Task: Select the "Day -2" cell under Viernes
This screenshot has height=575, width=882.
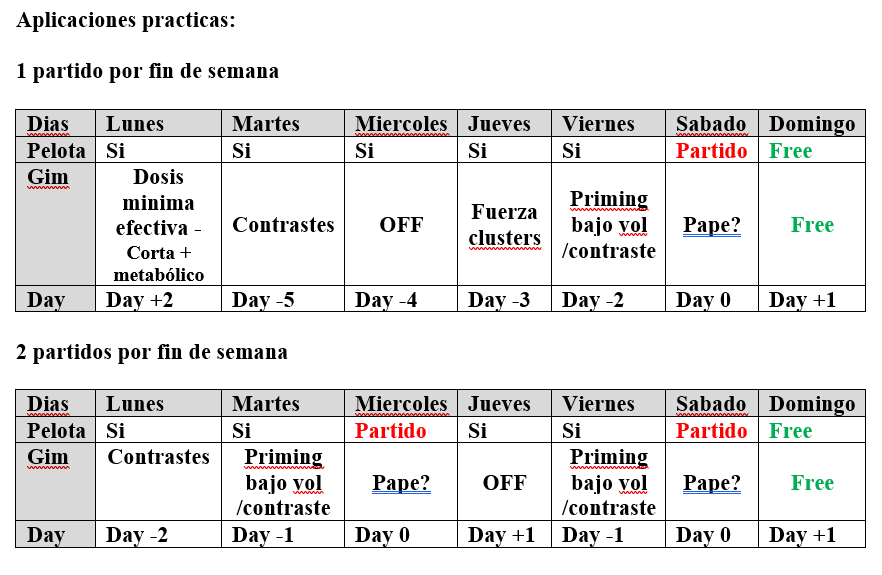Action: [x=594, y=300]
